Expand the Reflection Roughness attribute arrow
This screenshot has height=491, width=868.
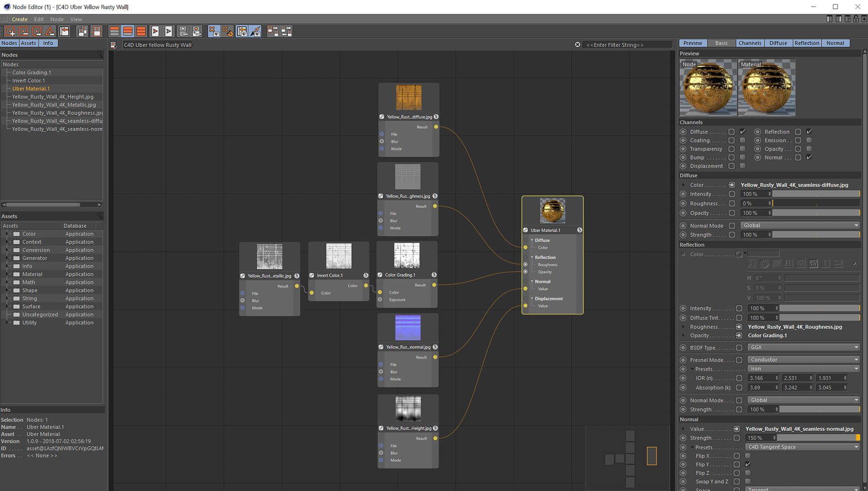click(x=683, y=327)
